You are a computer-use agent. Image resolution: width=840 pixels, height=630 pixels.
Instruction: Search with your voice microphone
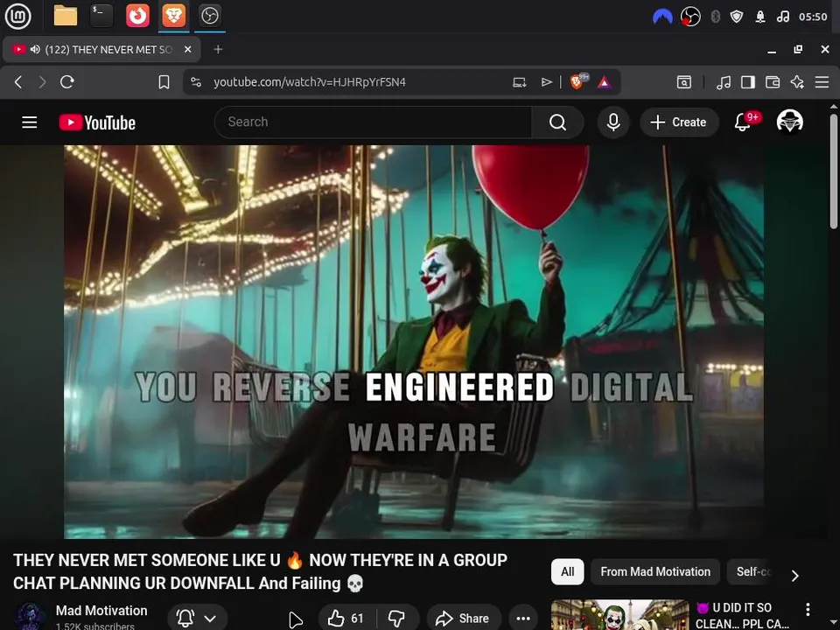coord(613,122)
